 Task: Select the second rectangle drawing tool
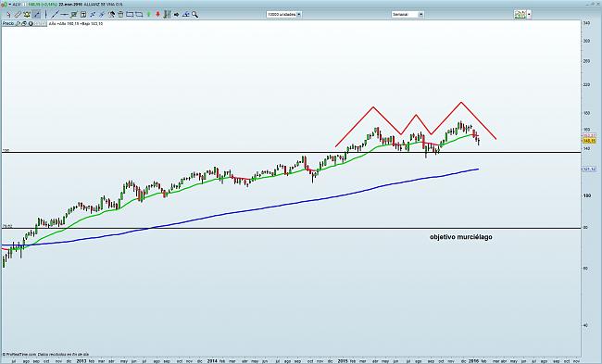pos(139,15)
